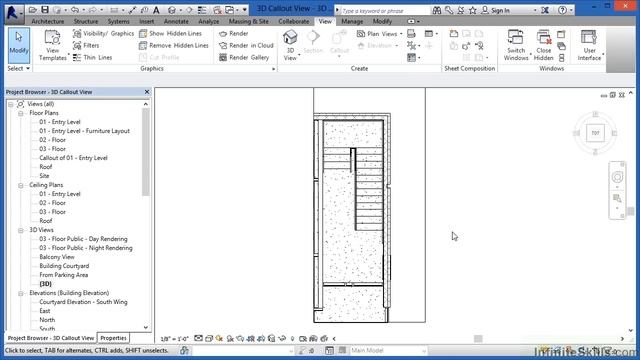Expand the Graphics panel dialog launcher

tap(273, 69)
